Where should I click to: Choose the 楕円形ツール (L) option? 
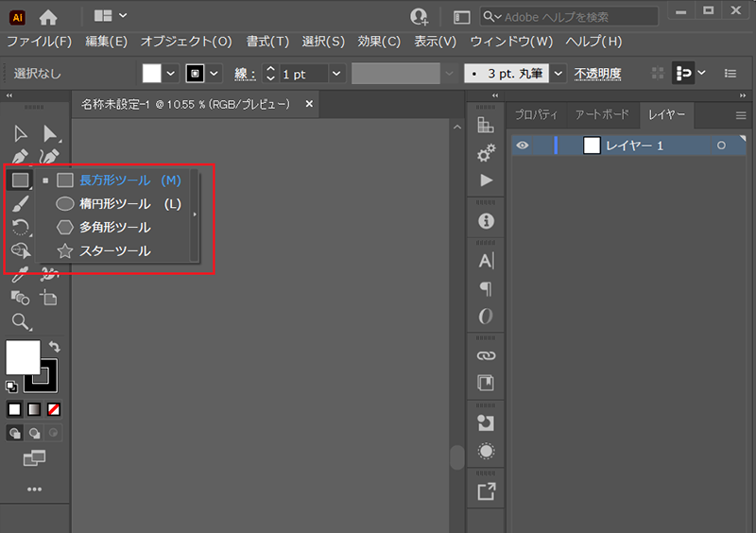114,203
